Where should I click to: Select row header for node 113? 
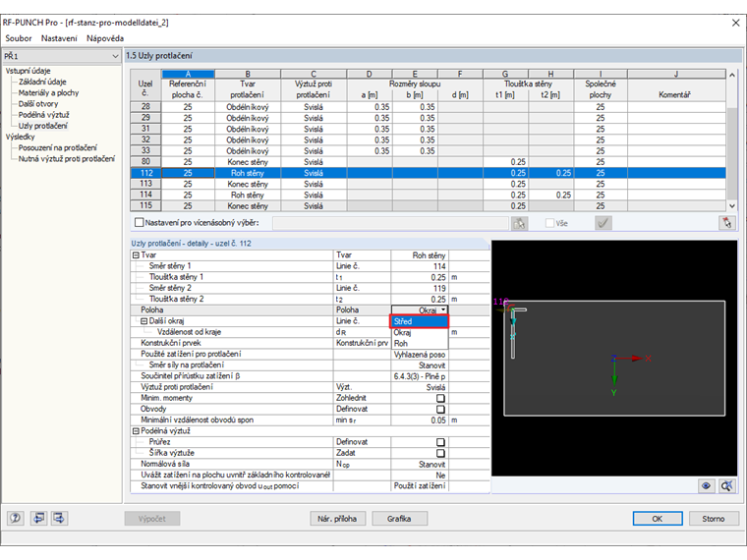[x=145, y=184]
